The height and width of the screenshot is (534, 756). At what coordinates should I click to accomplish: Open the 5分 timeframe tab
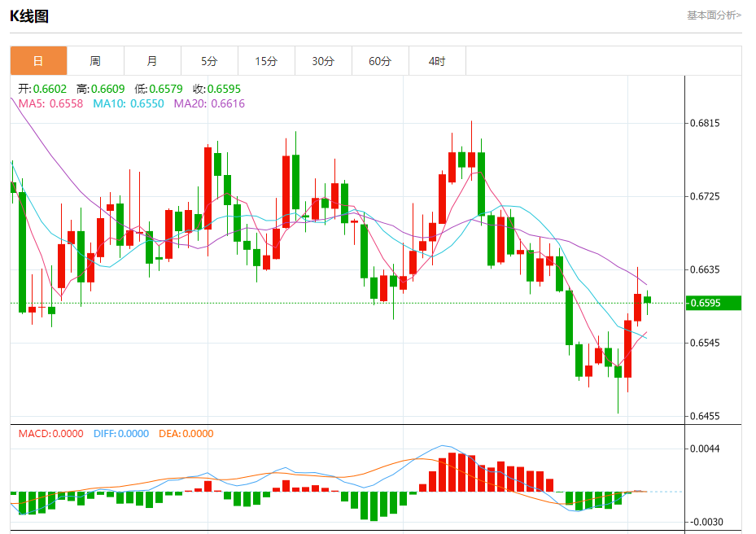[209, 61]
